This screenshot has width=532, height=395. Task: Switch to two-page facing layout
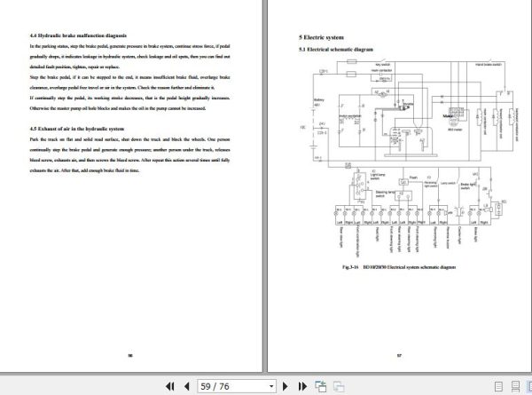pos(529,386)
